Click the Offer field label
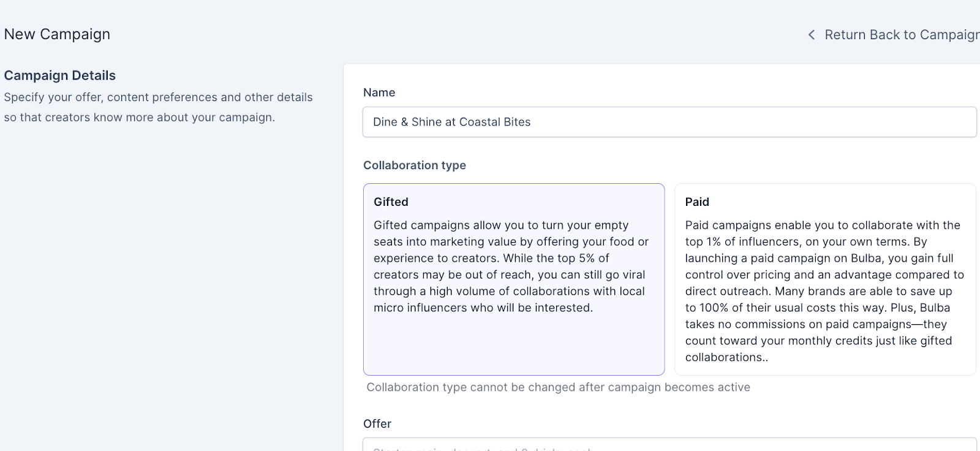Viewport: 980px width, 451px height. pyautogui.click(x=377, y=424)
